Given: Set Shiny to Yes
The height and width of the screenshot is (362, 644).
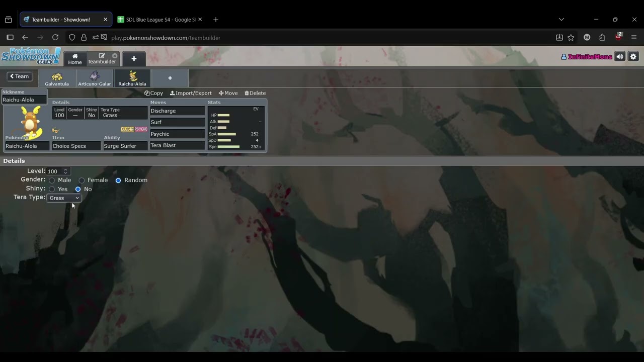Looking at the screenshot, I should click(52, 190).
